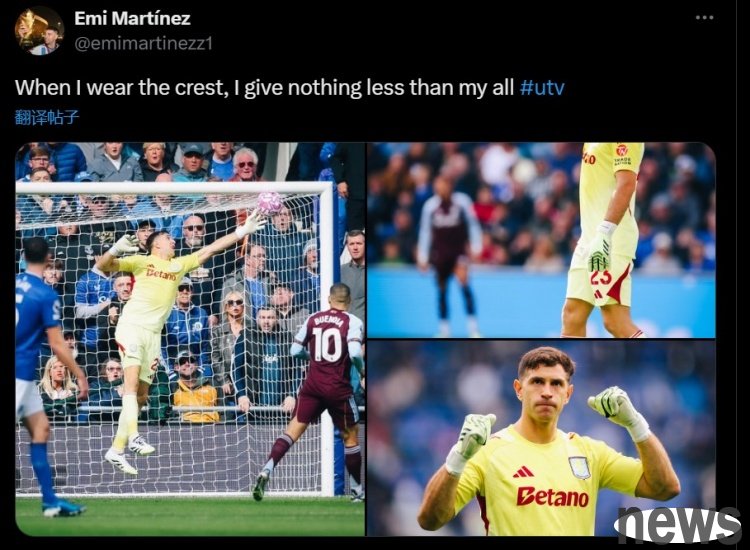Click the Aston Villa crest on the yellow shirt
Screen dimensions: 750x550
click(579, 467)
